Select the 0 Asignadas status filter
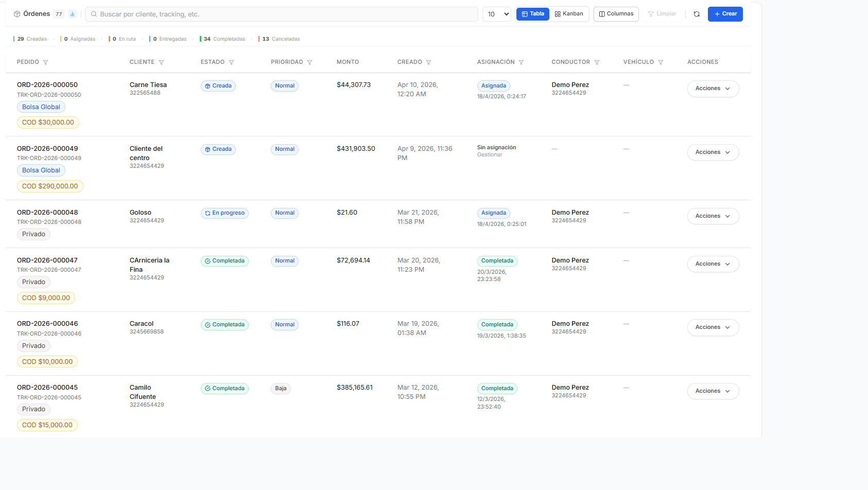The height and width of the screenshot is (490, 868). (78, 39)
